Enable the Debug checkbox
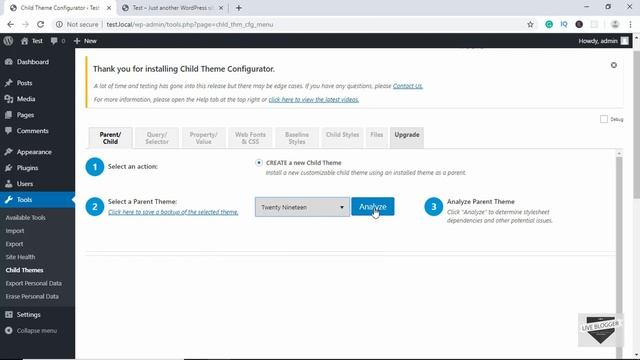The height and width of the screenshot is (360, 640). coord(604,119)
